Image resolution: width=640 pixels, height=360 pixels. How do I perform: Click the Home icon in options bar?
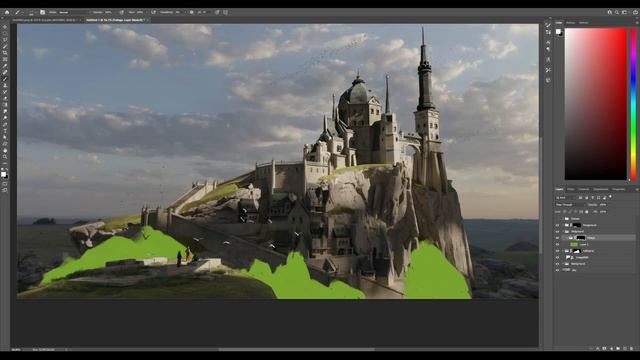pos(7,12)
